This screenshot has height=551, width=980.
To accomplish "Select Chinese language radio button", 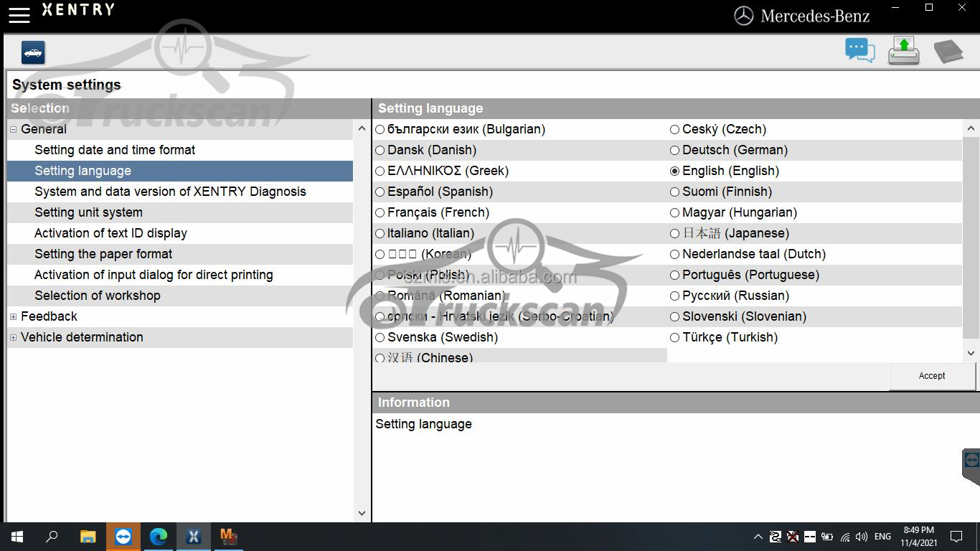I will tap(380, 358).
